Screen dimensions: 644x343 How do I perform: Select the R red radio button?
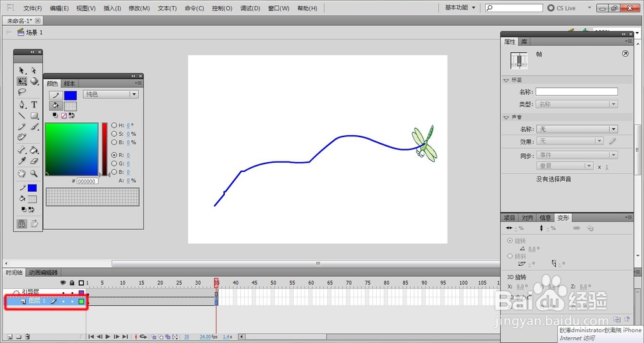click(x=114, y=155)
